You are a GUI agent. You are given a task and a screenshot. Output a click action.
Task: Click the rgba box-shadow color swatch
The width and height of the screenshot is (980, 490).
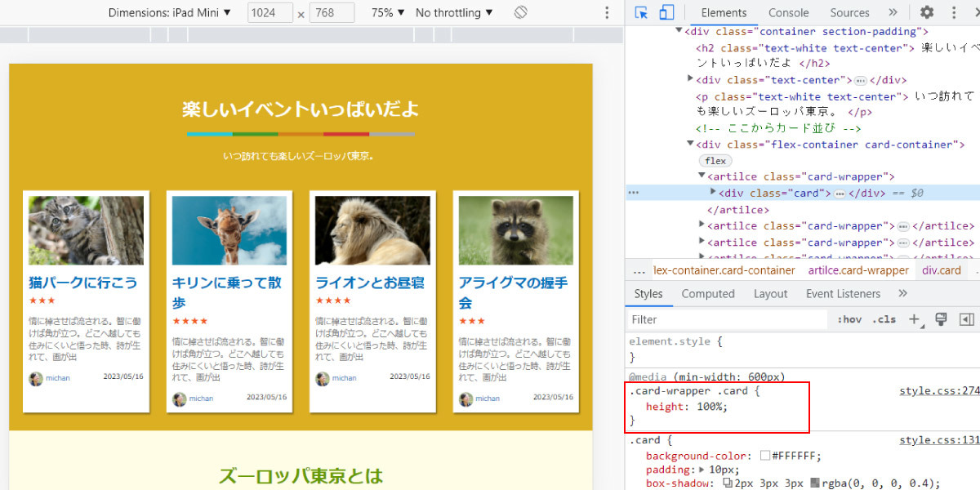coord(815,483)
